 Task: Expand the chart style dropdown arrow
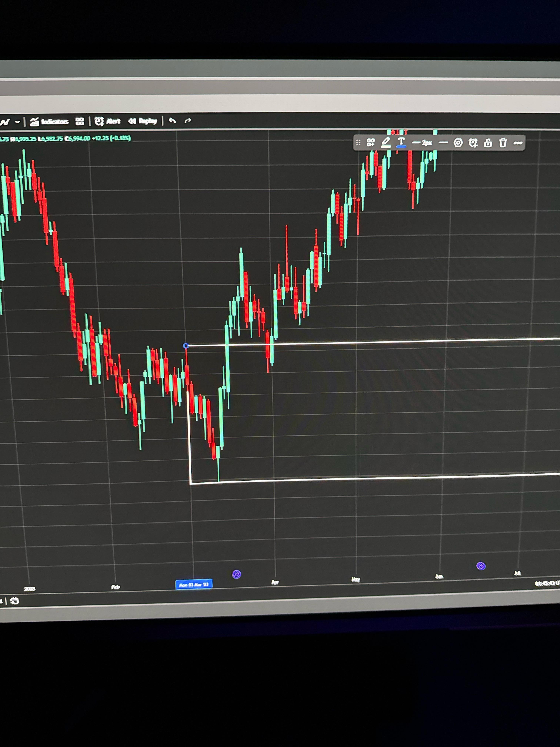(x=18, y=122)
